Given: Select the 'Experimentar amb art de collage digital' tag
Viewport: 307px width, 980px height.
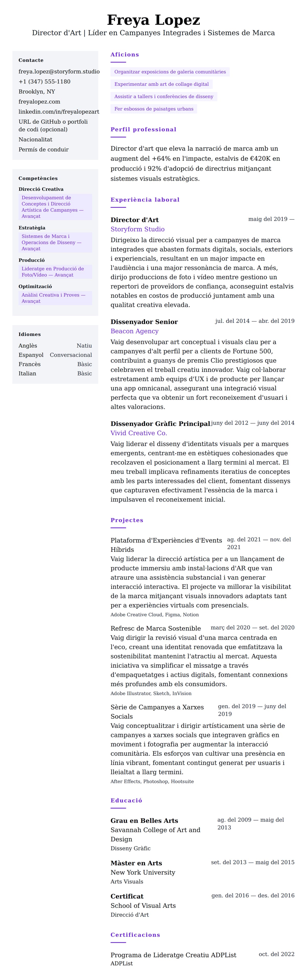Looking at the screenshot, I should tap(161, 84).
